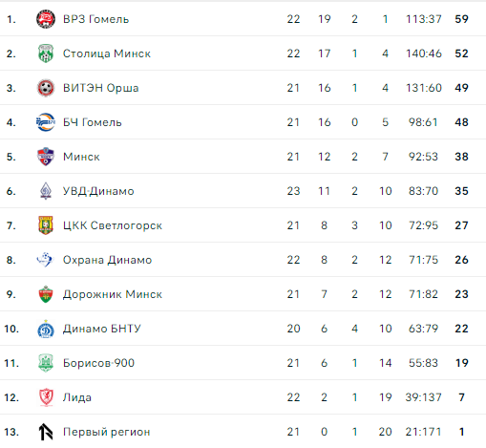Open the Борисов-900 green crest
486x448 pixels.
tap(46, 363)
